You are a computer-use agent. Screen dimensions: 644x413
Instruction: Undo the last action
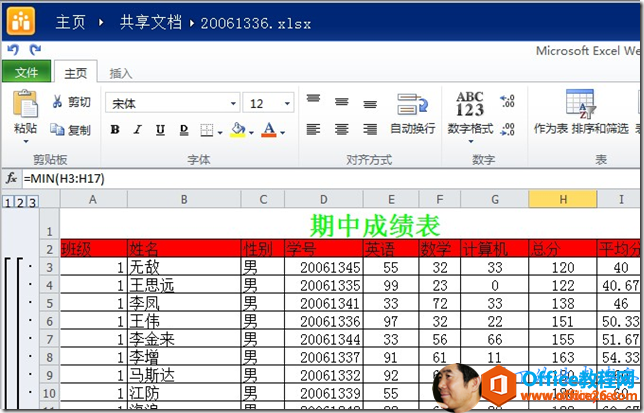(13, 50)
